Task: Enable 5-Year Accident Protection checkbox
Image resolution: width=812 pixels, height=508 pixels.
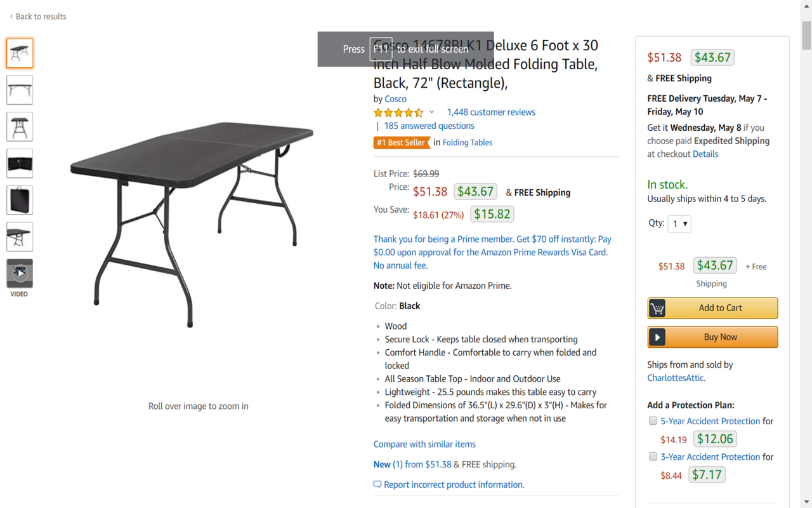Action: pyautogui.click(x=653, y=420)
